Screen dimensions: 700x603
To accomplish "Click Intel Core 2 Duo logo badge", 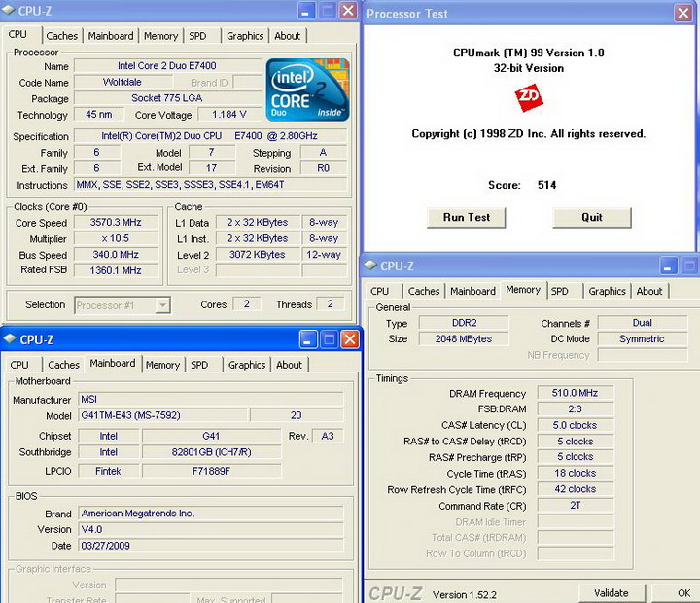I will click(307, 89).
